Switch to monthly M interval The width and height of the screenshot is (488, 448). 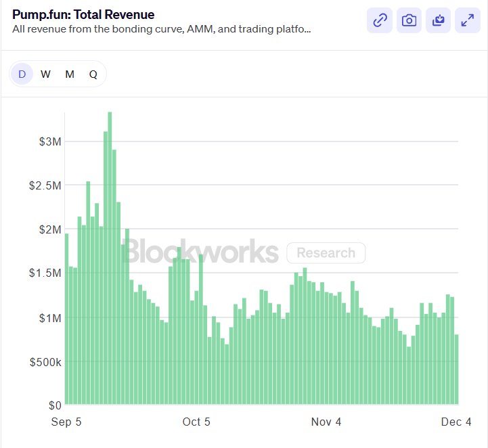coord(70,74)
